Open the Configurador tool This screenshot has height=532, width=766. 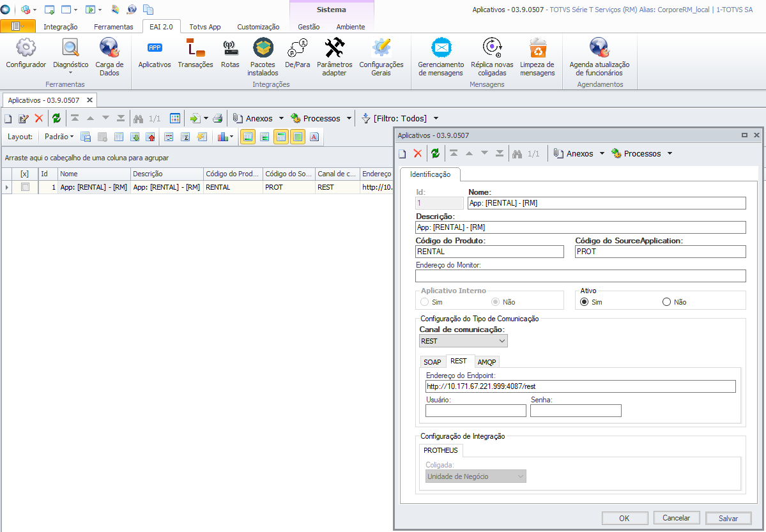(x=26, y=53)
